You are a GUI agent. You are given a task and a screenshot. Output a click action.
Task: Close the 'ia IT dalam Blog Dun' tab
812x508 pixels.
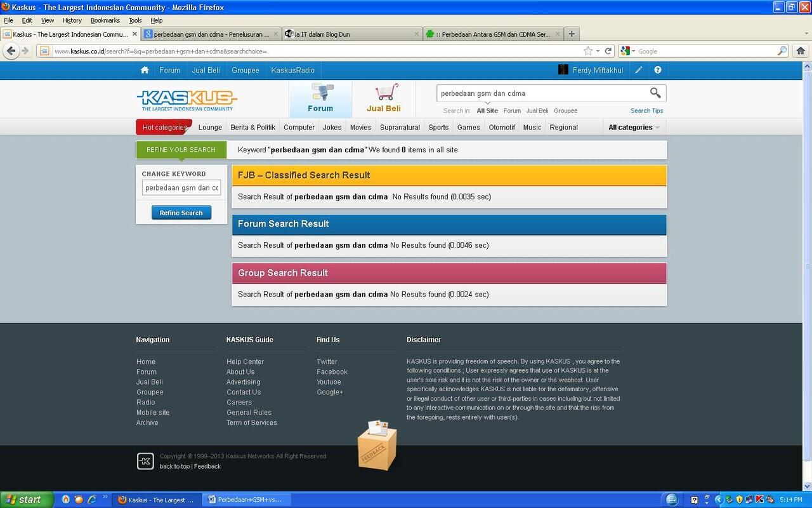click(x=417, y=34)
